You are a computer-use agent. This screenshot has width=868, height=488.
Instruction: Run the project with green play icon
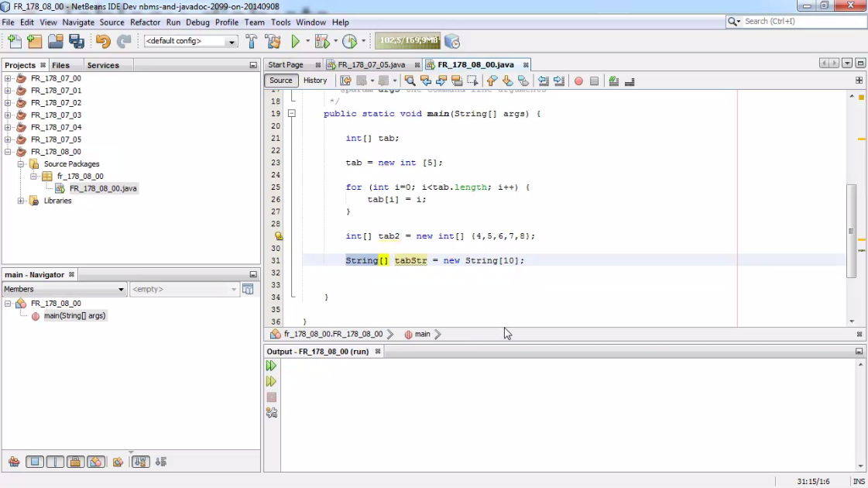pos(295,41)
